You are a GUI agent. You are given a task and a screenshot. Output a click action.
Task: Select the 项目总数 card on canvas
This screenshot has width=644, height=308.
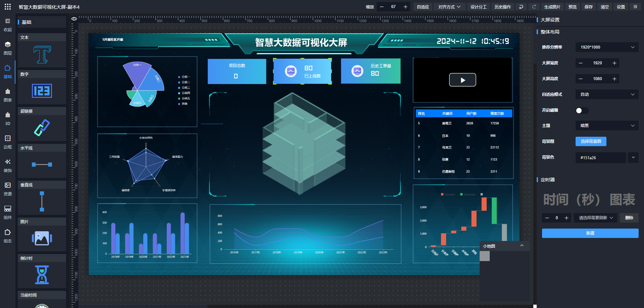pos(237,71)
